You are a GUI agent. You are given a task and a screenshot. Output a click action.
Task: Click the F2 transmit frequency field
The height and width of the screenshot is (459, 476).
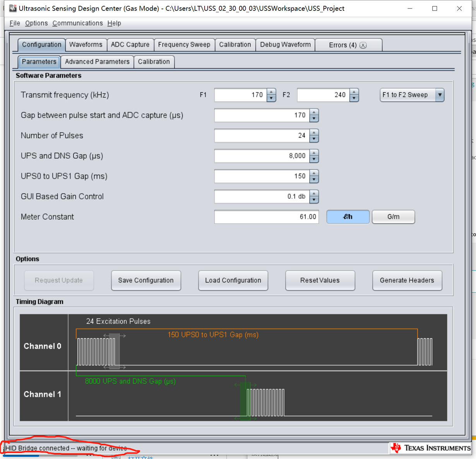(x=324, y=95)
